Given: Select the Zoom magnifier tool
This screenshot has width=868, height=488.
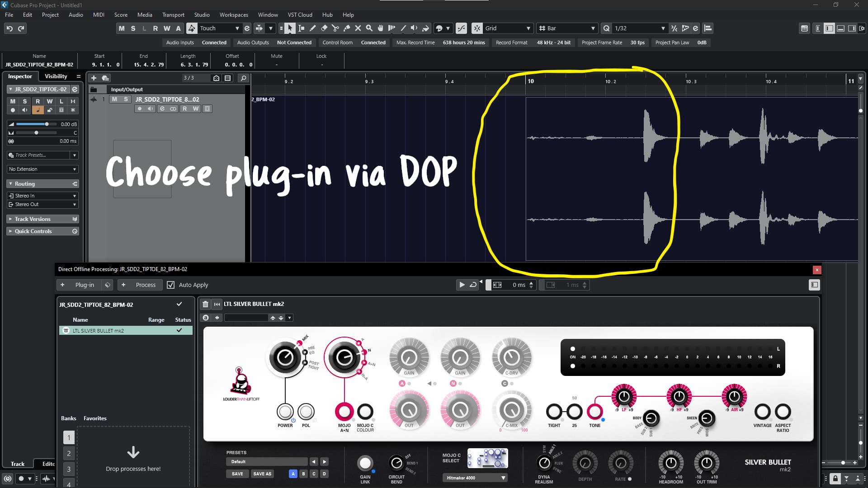Looking at the screenshot, I should pos(369,28).
